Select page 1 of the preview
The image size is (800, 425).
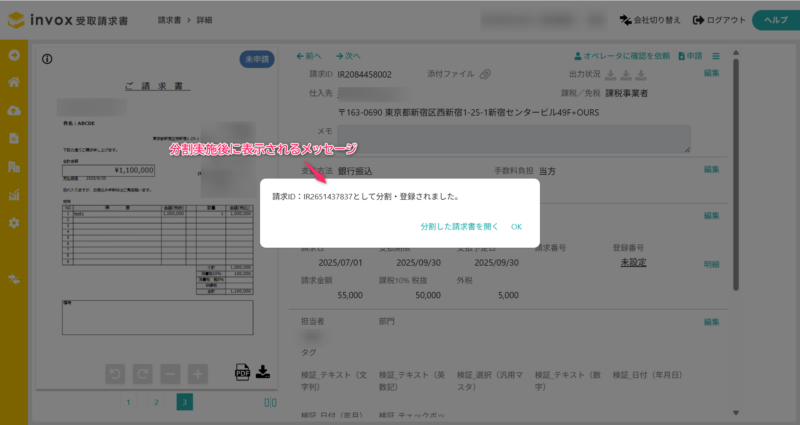point(129,402)
